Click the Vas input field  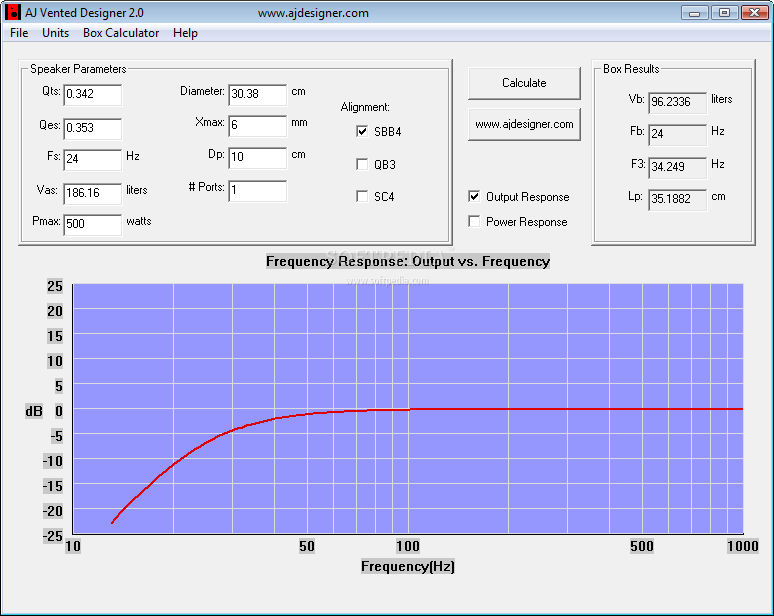click(x=92, y=193)
